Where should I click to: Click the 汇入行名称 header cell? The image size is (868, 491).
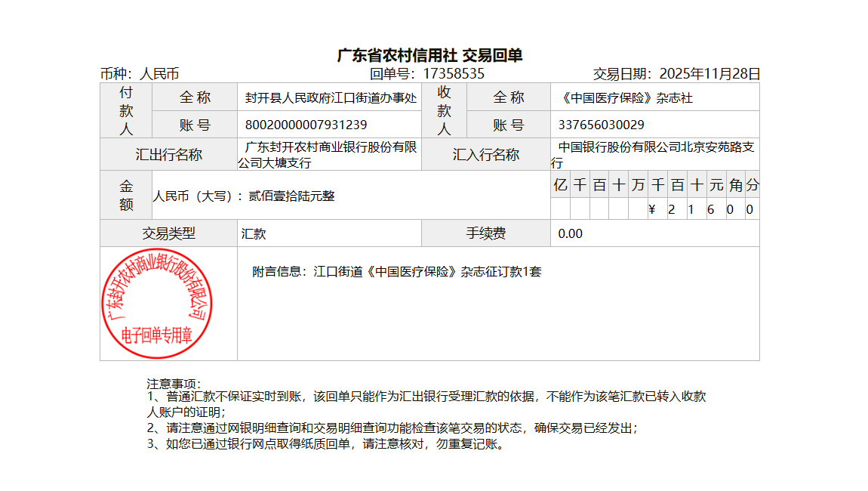pos(485,155)
